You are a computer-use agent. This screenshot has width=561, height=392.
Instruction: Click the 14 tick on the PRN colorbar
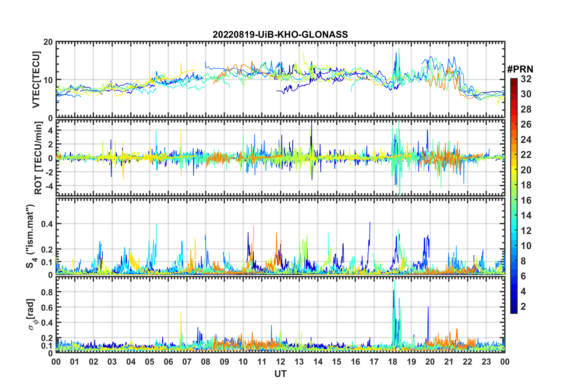coord(526,215)
